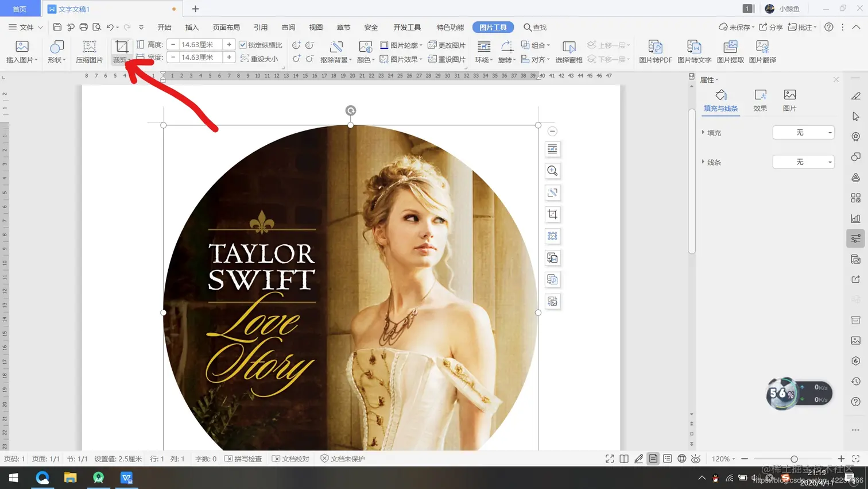
Task: Click the 重设大小 (reset size) button
Action: (x=259, y=59)
